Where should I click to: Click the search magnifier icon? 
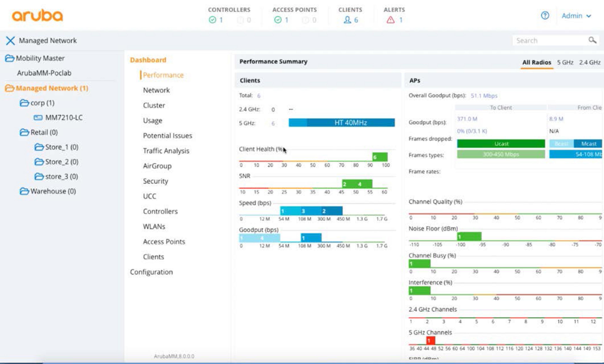pos(592,40)
